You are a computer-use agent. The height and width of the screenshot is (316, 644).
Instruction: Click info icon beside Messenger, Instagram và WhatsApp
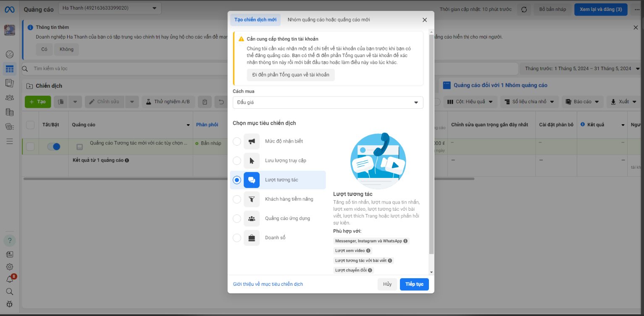[x=405, y=241]
